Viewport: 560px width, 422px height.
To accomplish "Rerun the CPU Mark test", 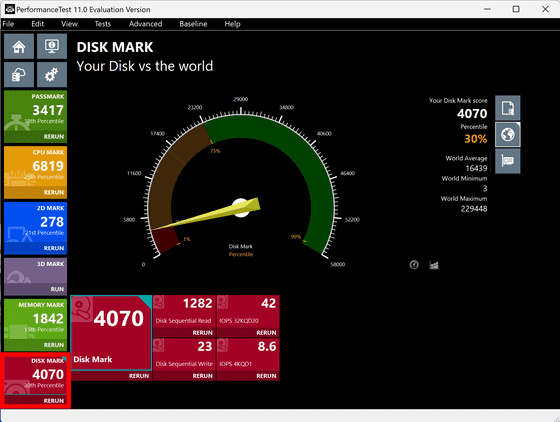I will pos(54,192).
